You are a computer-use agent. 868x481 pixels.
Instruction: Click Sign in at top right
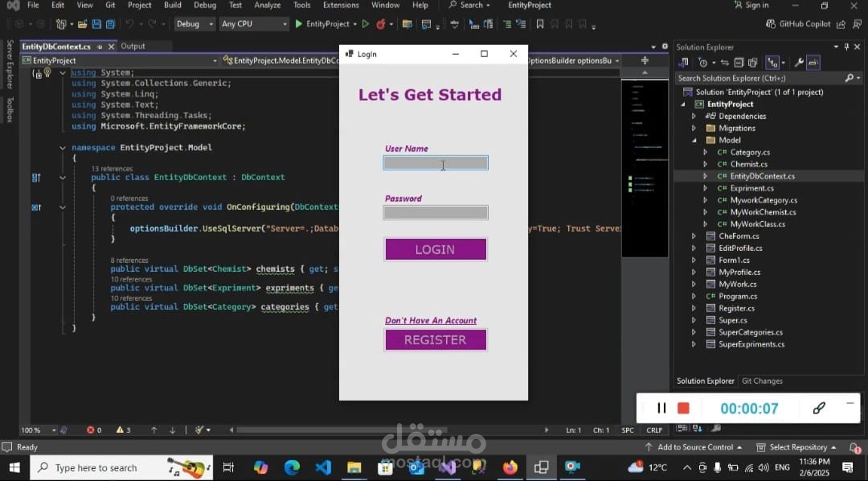point(751,5)
